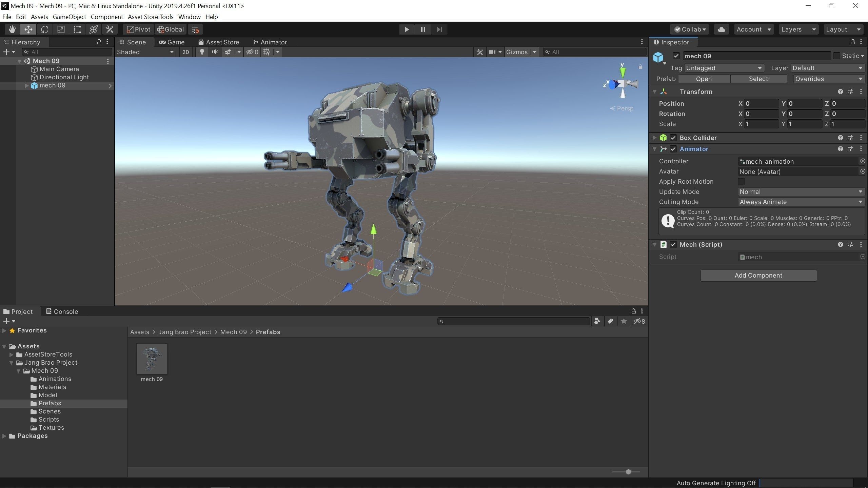This screenshot has width=868, height=488.
Task: Enable the Static checkbox for mech 09
Action: pos(837,56)
